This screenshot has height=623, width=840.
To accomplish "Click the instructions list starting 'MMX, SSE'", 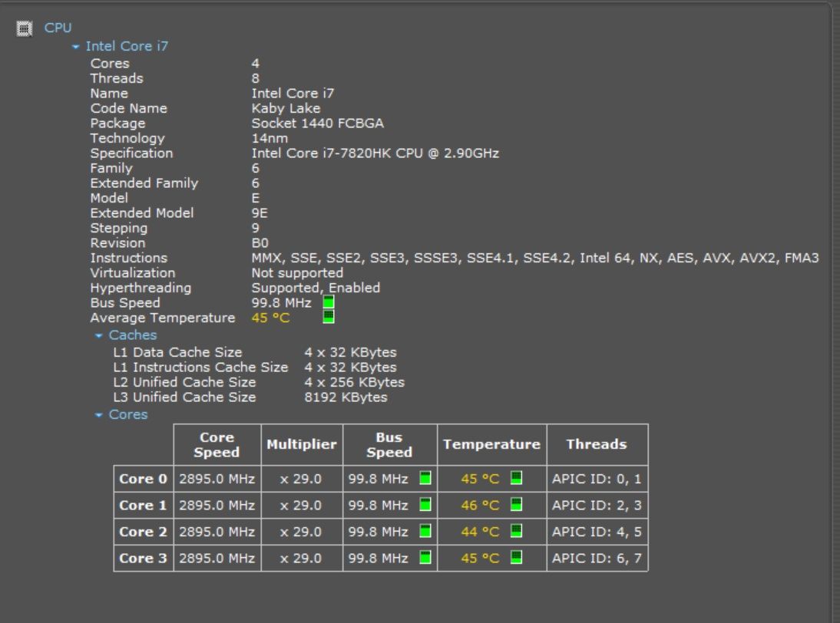I will pyautogui.click(x=535, y=258).
